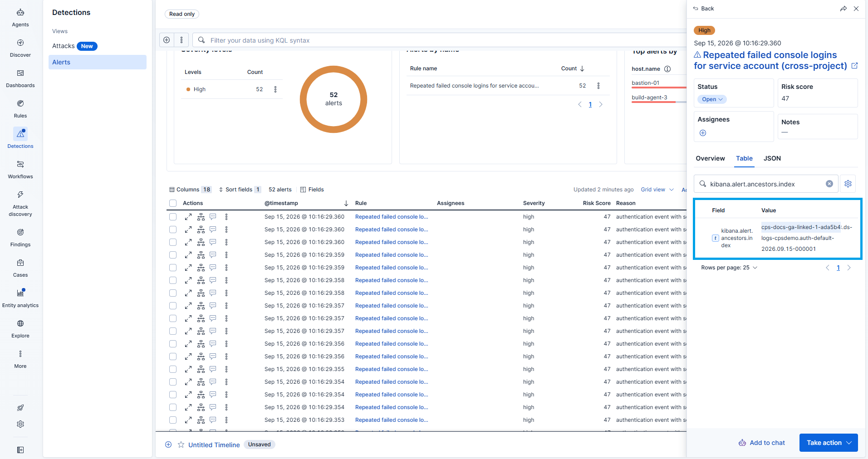Switch to the Table tab

coord(744,158)
